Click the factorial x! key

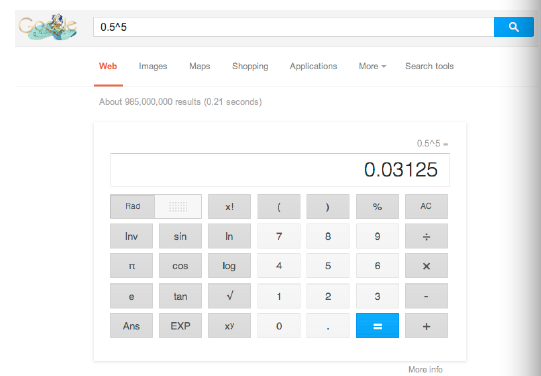tap(229, 206)
